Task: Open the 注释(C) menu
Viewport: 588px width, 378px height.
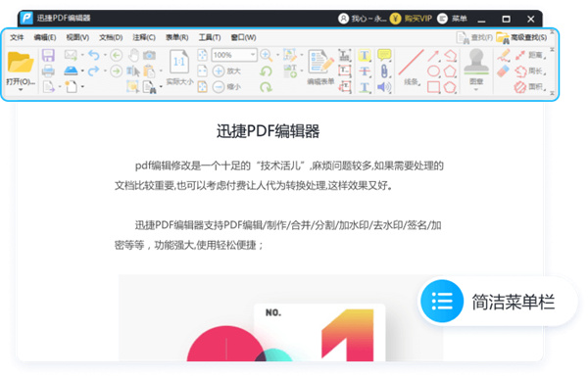Action: click(144, 37)
